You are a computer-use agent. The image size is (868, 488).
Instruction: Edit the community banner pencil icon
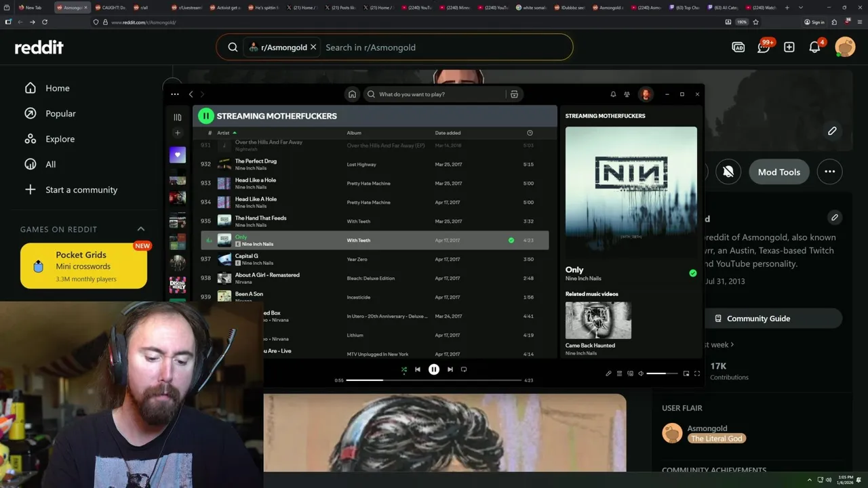(x=832, y=131)
